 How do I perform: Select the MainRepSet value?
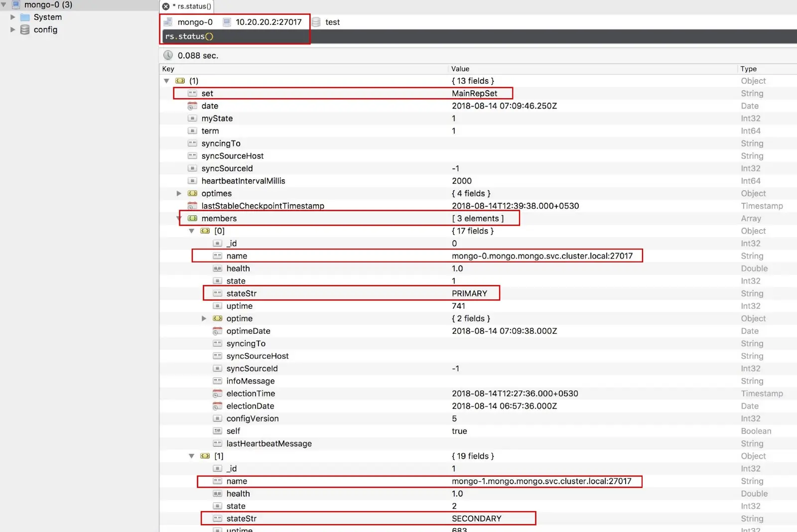[474, 93]
